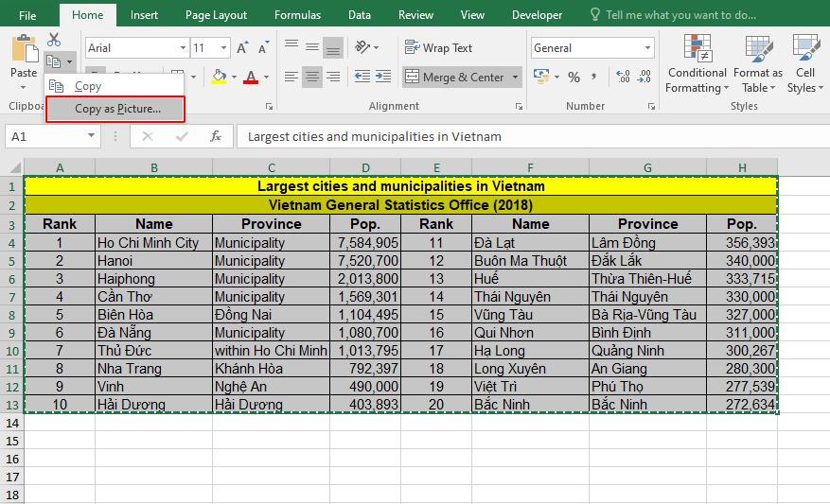The width and height of the screenshot is (830, 504).
Task: Switch to the Developer tab
Action: click(537, 15)
